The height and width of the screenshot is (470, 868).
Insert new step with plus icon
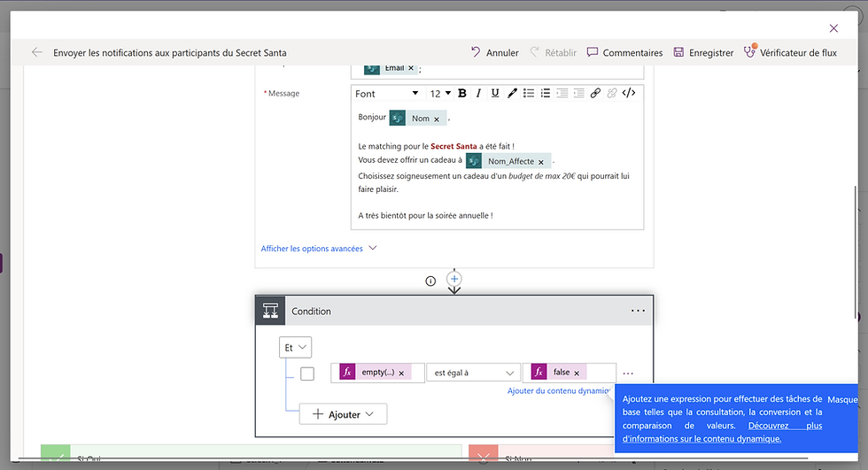[453, 279]
